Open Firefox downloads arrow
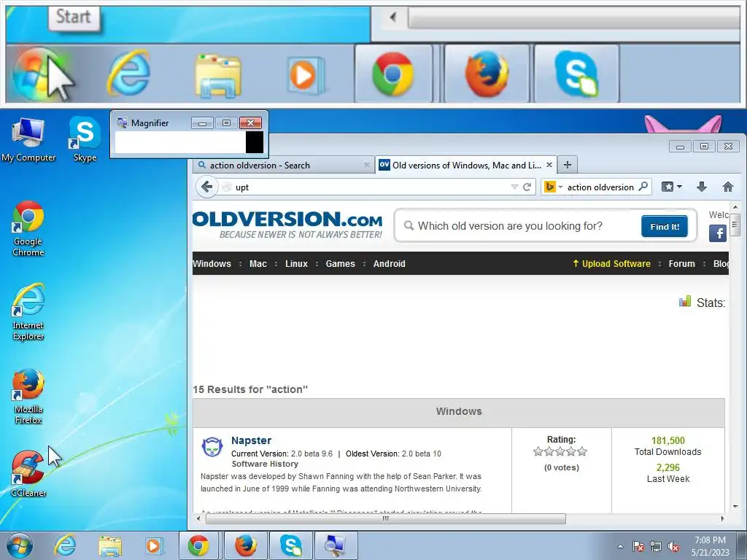Screen dimensions: 747x560 pos(701,187)
